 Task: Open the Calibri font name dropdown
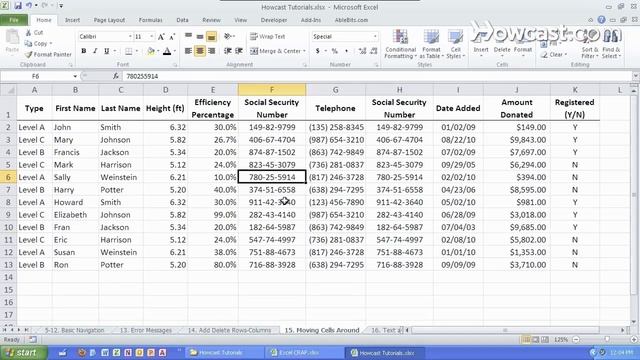tap(130, 37)
